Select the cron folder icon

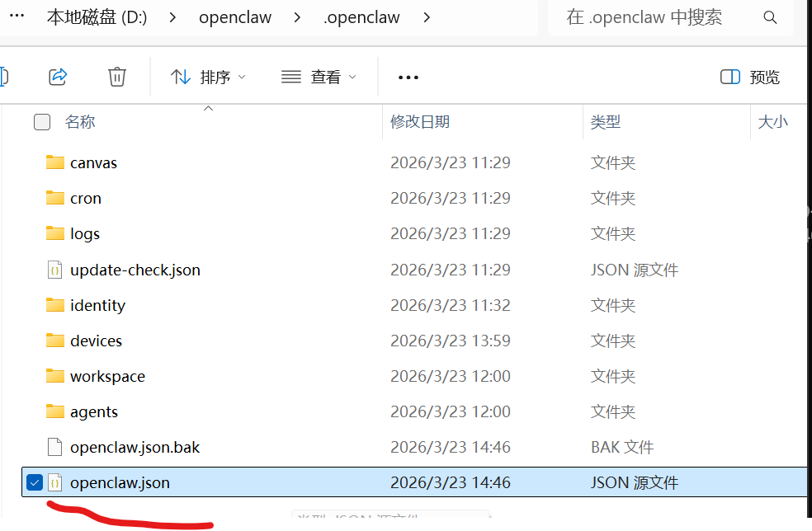[55, 198]
